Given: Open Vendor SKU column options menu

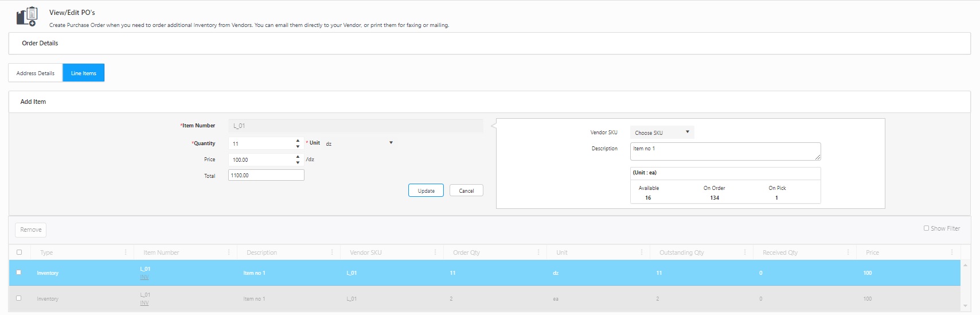Looking at the screenshot, I should [x=435, y=252].
